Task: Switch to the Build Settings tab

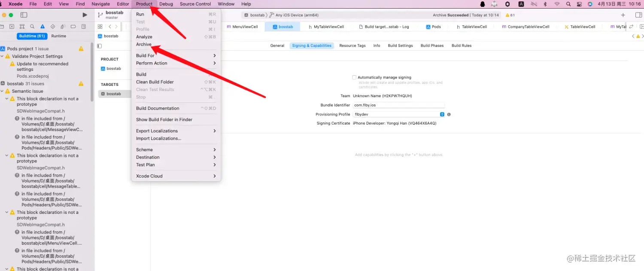Action: point(400,46)
